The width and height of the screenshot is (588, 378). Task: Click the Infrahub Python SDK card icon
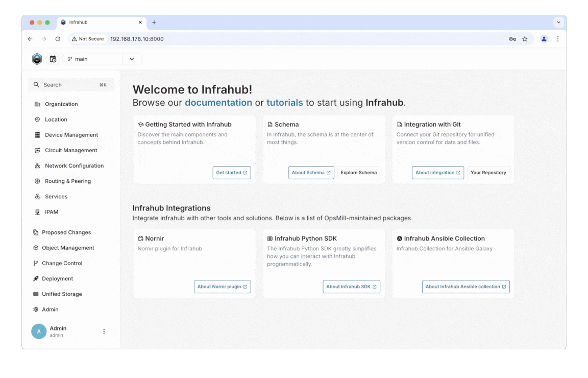click(270, 239)
